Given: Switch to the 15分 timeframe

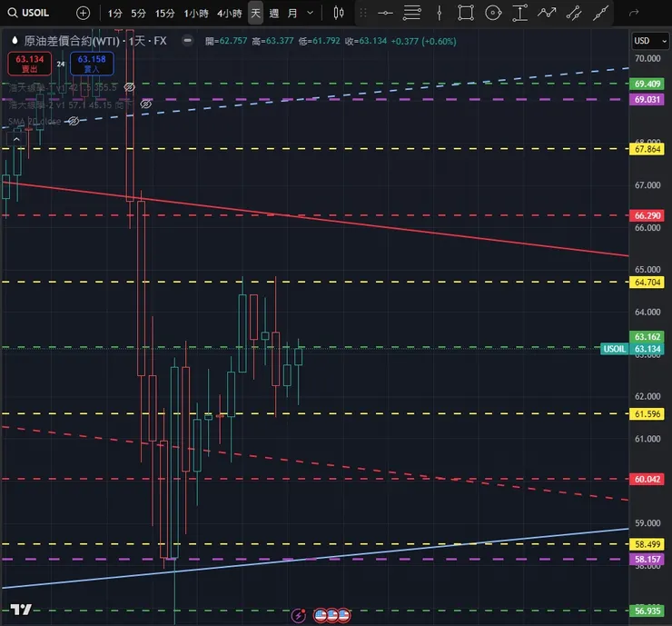Looking at the screenshot, I should 165,14.
